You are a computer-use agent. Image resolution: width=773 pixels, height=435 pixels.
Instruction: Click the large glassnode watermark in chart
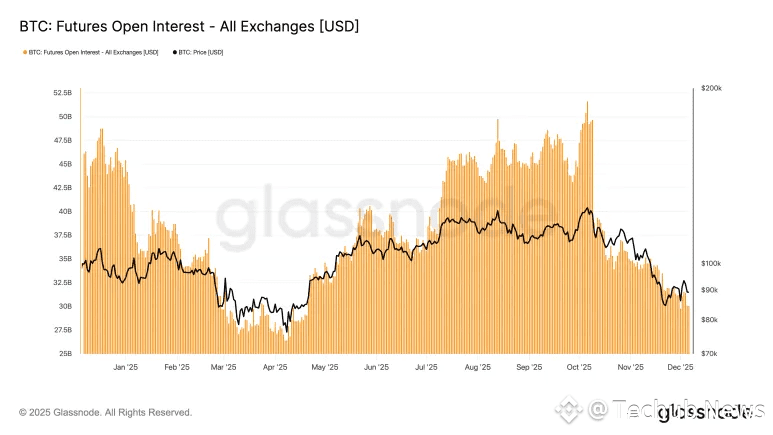coord(385,216)
